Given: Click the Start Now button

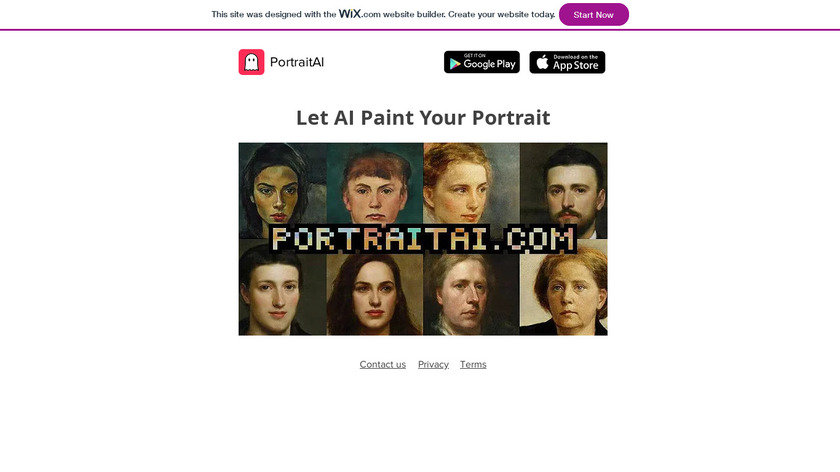Looking at the screenshot, I should (594, 14).
